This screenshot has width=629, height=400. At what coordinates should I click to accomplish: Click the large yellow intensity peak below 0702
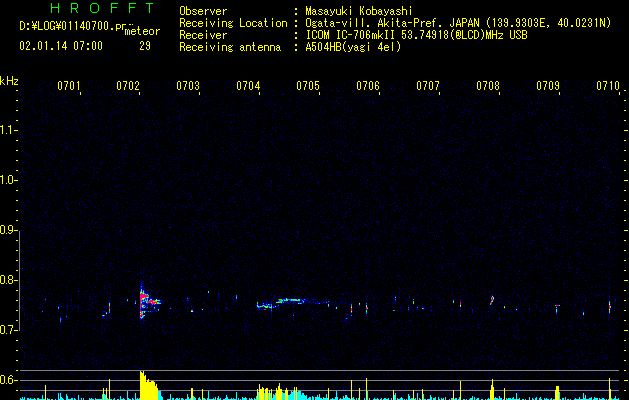click(x=149, y=385)
